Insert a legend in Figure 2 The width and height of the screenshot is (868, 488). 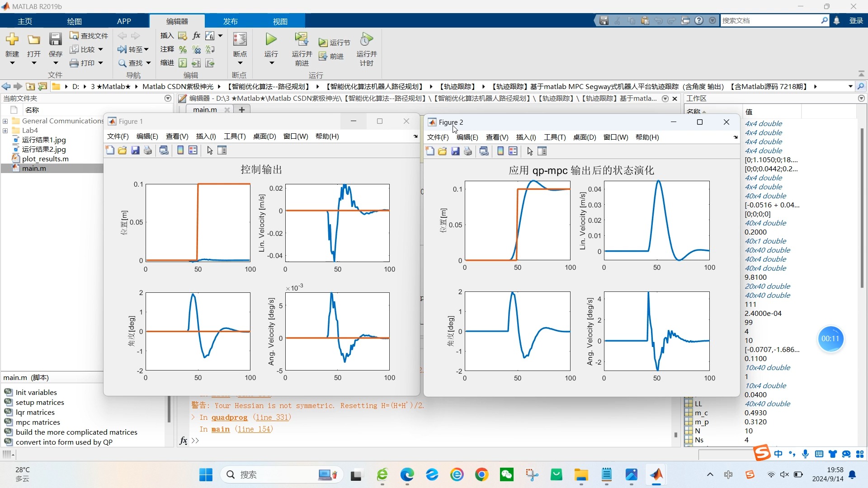click(513, 151)
